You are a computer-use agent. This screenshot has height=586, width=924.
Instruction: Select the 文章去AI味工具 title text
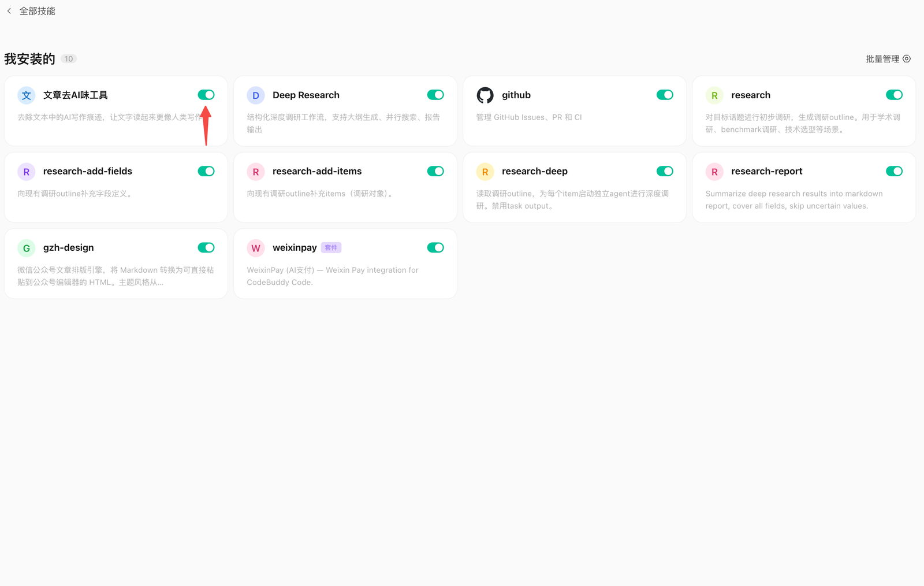click(x=76, y=95)
